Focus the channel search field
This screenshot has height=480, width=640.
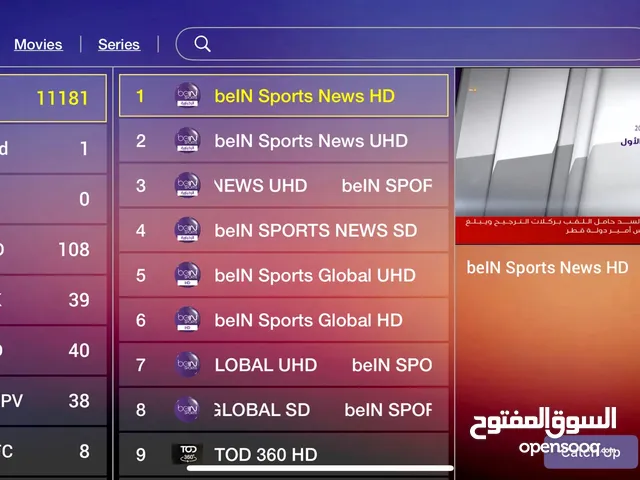[x=408, y=44]
